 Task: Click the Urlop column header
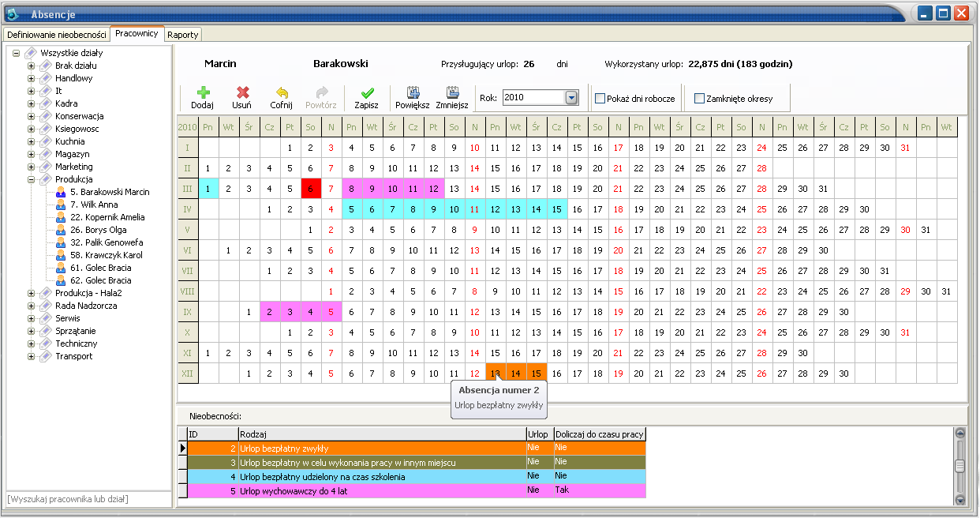click(540, 434)
